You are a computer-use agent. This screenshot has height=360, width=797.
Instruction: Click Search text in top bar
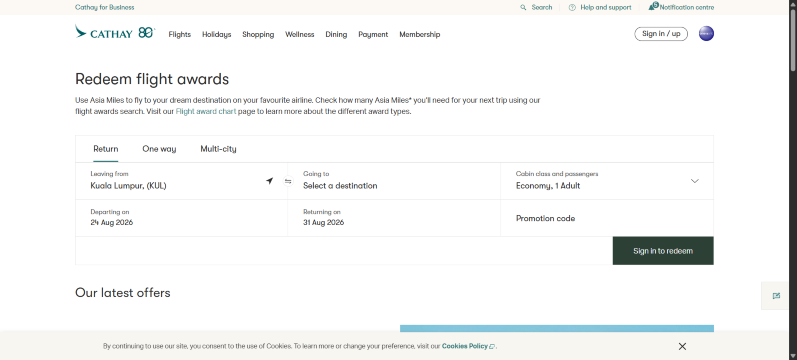[542, 8]
